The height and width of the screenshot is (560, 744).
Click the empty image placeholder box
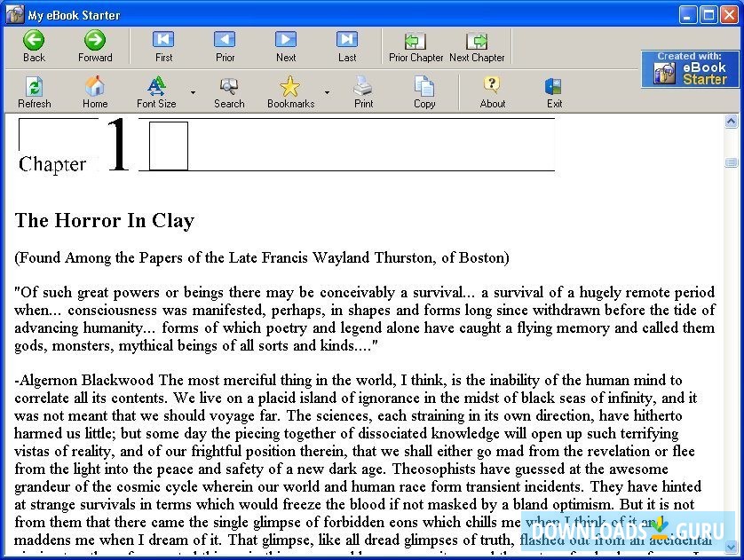click(169, 146)
